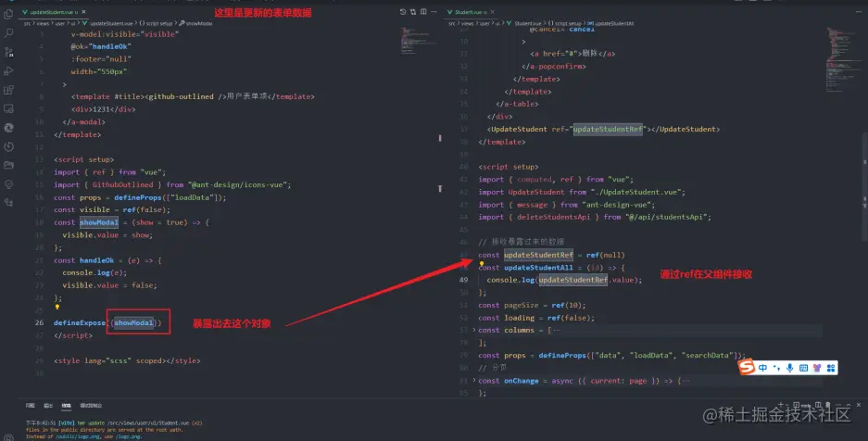Click 'user' in the right editor breadcrumb

coord(484,23)
